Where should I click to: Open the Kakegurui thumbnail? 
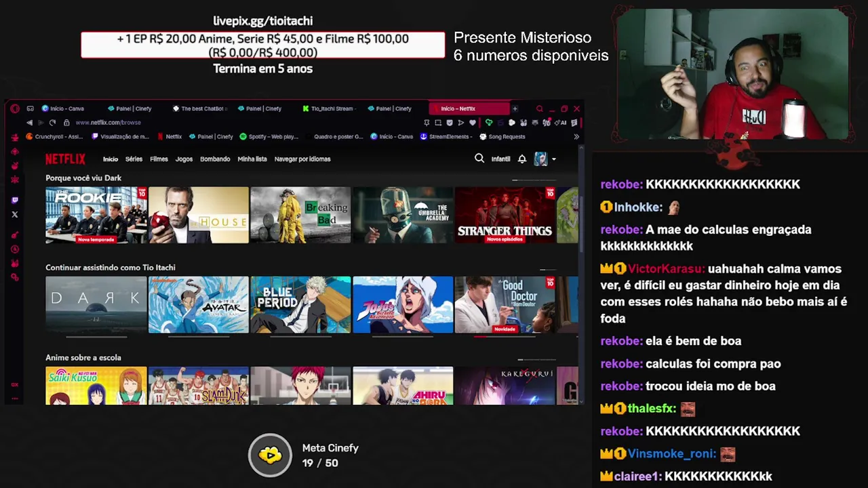click(505, 386)
